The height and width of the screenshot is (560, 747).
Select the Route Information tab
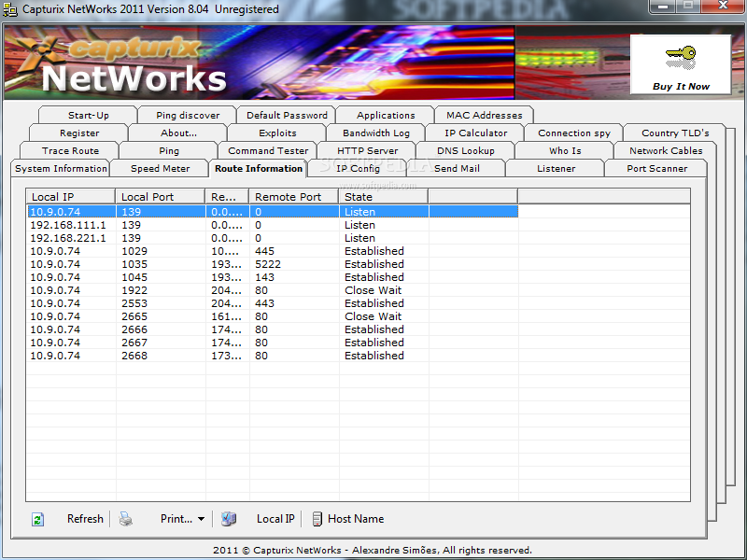[x=259, y=168]
